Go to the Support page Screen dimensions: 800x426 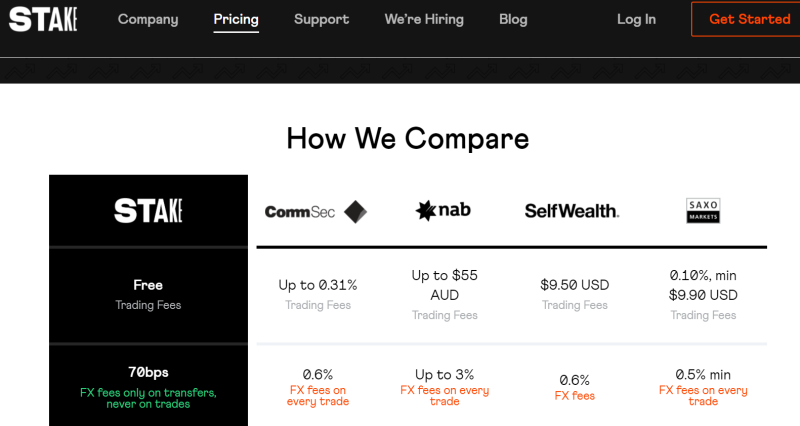point(321,19)
